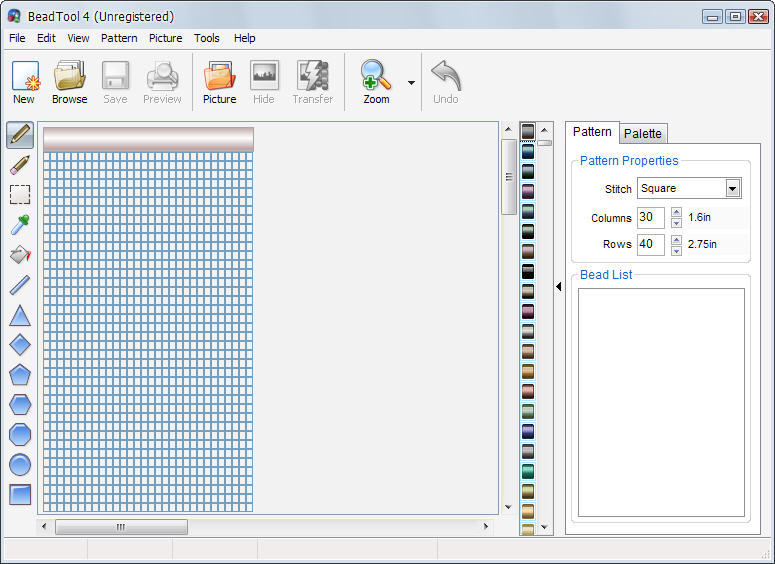The image size is (775, 564).
Task: Switch to the Palette tab
Action: 643,133
